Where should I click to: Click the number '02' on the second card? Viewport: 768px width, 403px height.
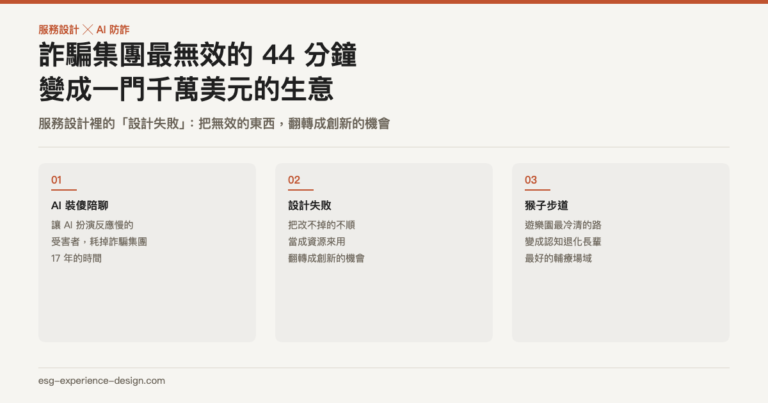(x=294, y=180)
